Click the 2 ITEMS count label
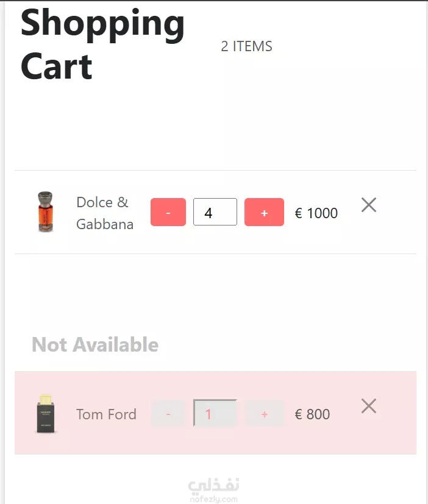Screen dimensions: 428x504 pyautogui.click(x=247, y=46)
